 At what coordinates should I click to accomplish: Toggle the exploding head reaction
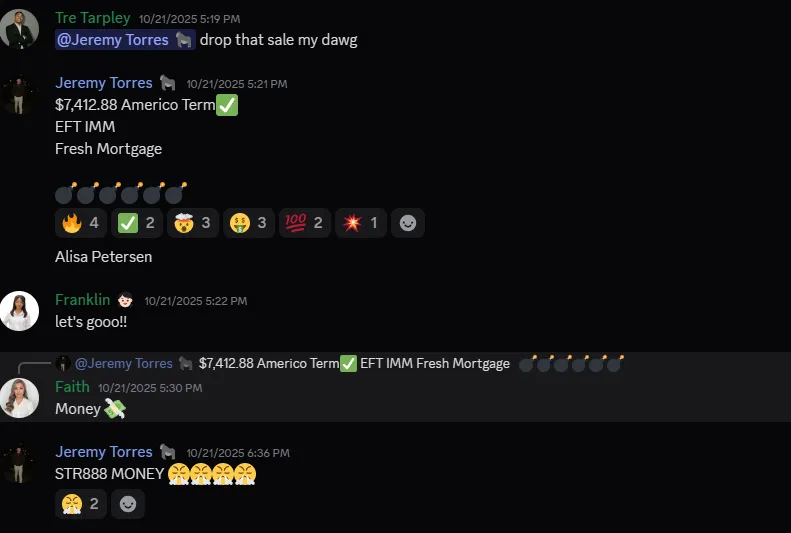point(193,223)
